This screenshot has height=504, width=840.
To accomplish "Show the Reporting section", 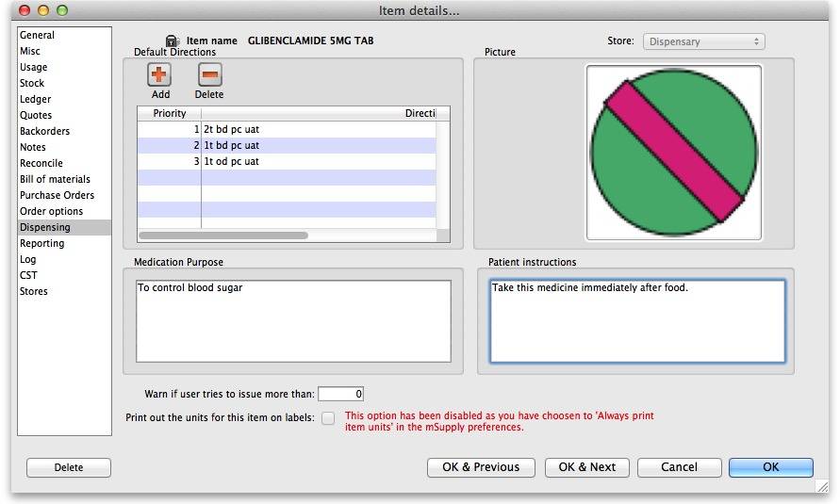I will [x=42, y=243].
